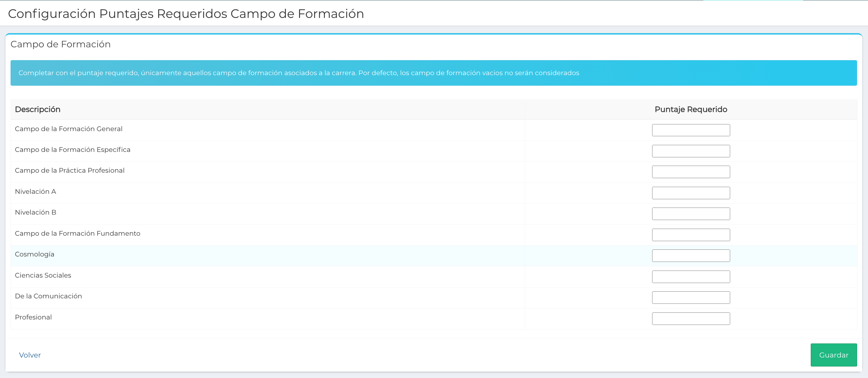The image size is (868, 378).
Task: Click the page title heading
Action: pos(186,13)
